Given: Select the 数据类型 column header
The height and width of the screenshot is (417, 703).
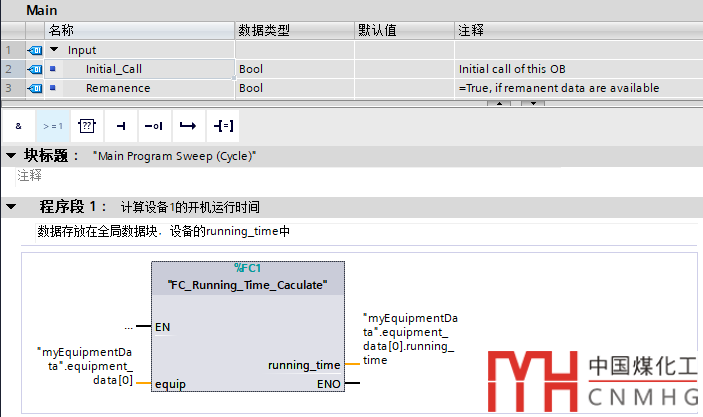Looking at the screenshot, I should coord(295,30).
